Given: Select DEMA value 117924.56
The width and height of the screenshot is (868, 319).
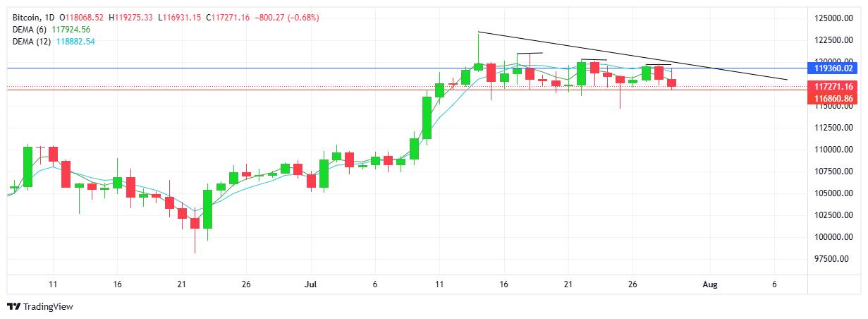Looking at the screenshot, I should coord(72,30).
